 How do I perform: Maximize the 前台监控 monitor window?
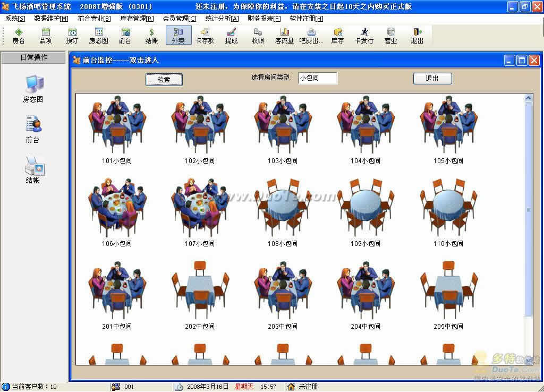[522, 61]
